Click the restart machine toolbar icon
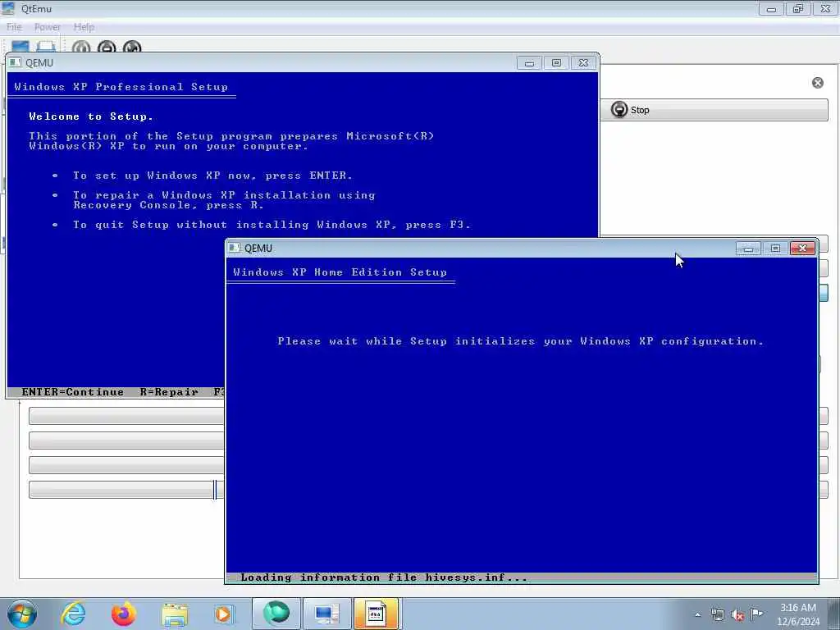840x630 pixels. tap(132, 47)
